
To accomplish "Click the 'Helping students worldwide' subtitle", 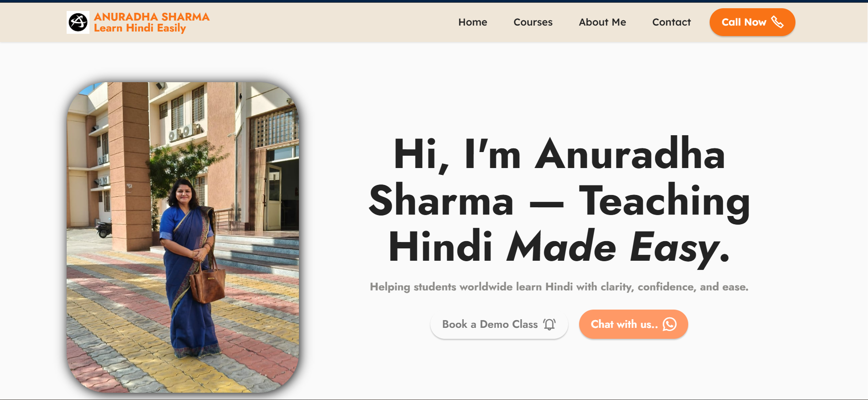I will click(x=559, y=287).
